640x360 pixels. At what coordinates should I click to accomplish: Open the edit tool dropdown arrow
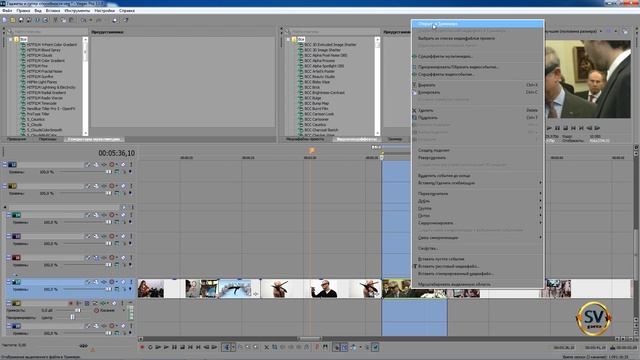233,347
